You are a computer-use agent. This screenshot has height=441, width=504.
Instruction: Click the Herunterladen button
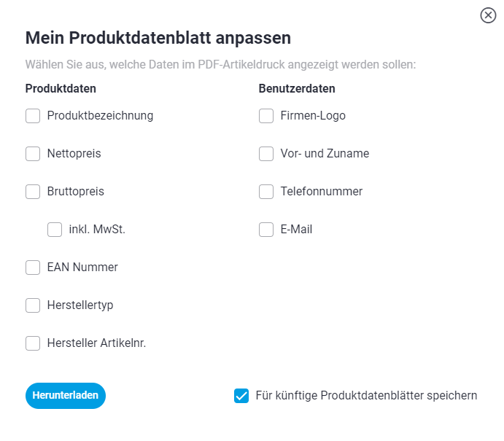coord(66,396)
